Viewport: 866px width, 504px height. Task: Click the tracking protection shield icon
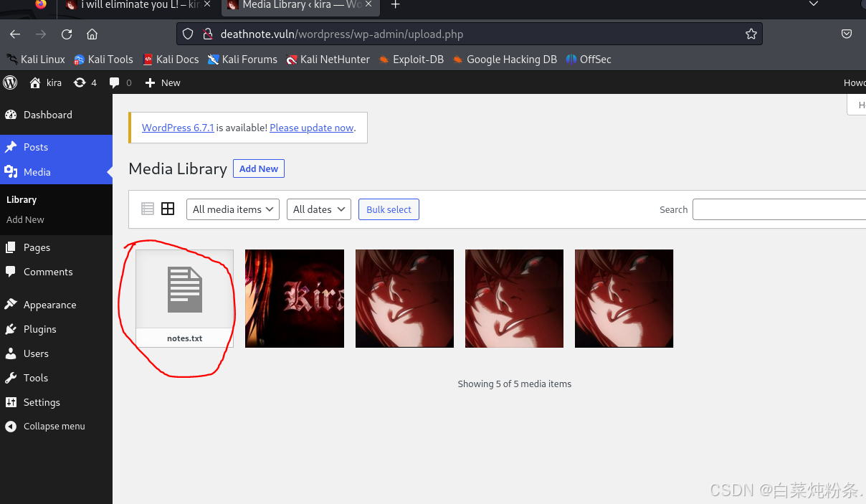coord(188,34)
